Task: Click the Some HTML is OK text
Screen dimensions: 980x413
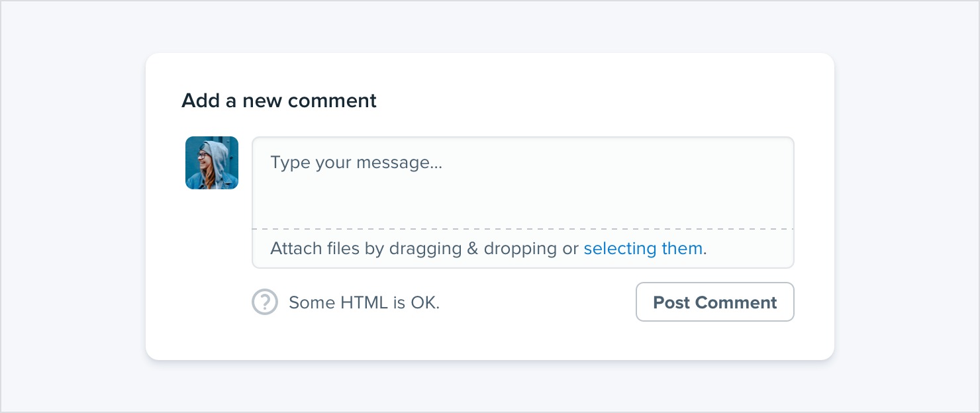Action: click(364, 302)
